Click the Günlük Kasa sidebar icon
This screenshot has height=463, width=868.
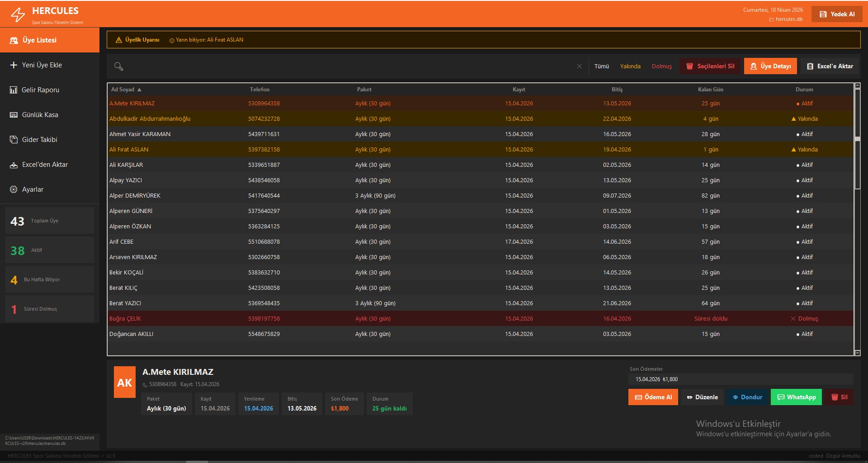14,115
